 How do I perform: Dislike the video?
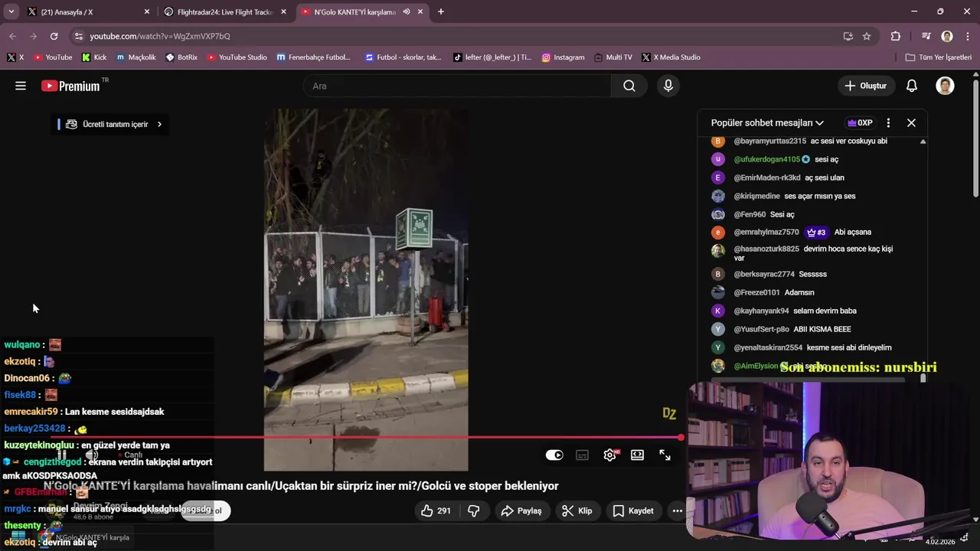coord(474,510)
